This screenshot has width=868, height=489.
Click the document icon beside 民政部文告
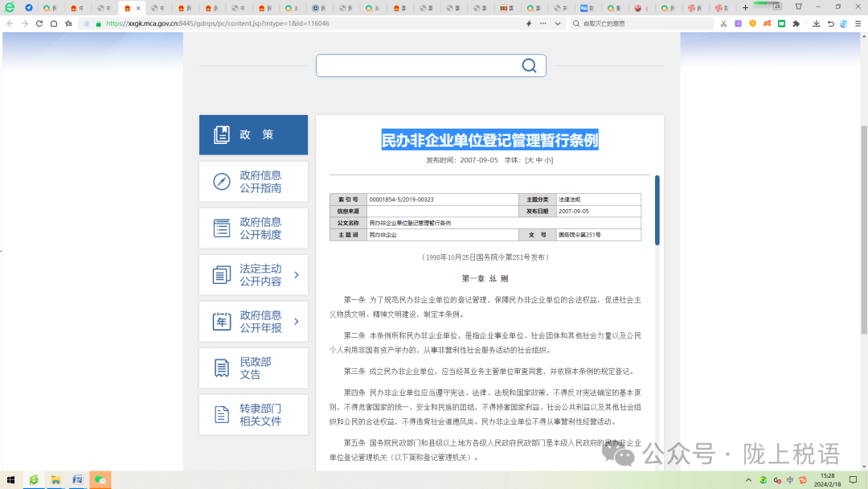pos(222,368)
